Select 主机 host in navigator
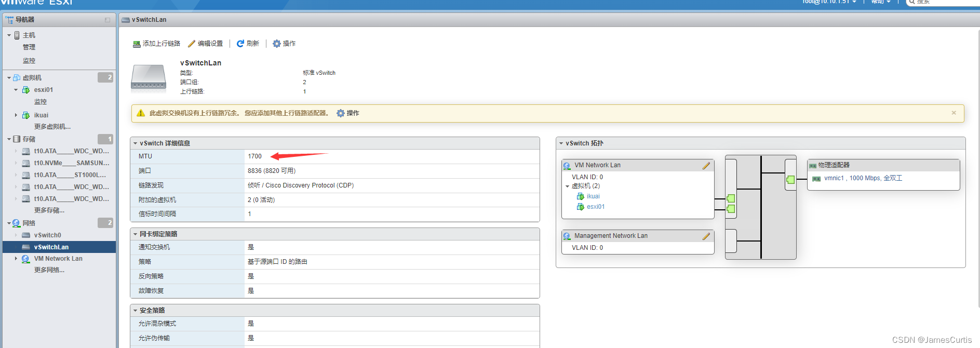Viewport: 980px width, 348px height. pyautogui.click(x=29, y=35)
